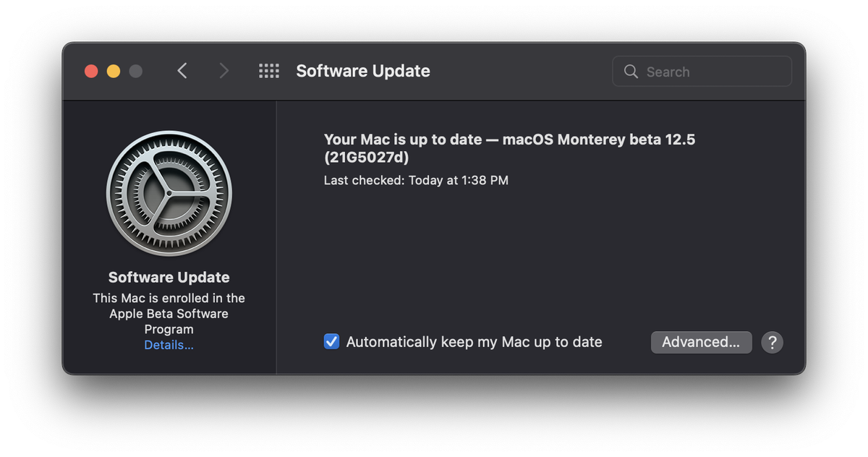Focus the Search field
Image resolution: width=868 pixels, height=457 pixels.
[x=702, y=72]
